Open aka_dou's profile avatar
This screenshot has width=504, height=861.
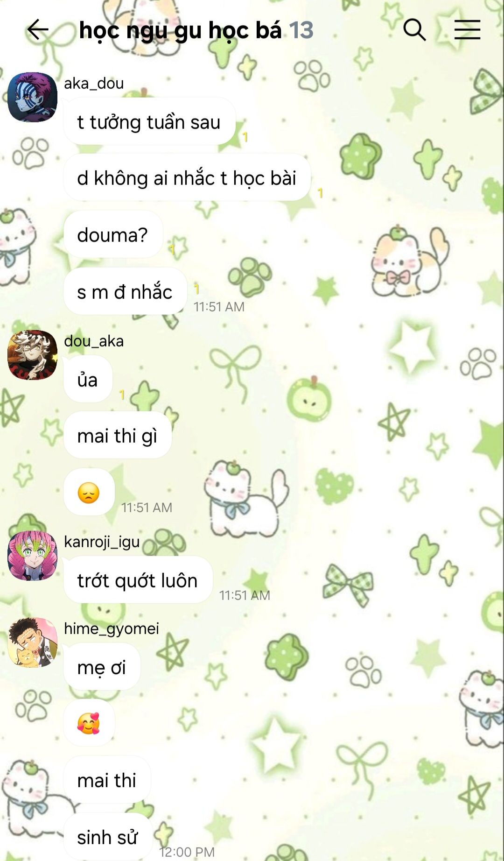pyautogui.click(x=32, y=97)
